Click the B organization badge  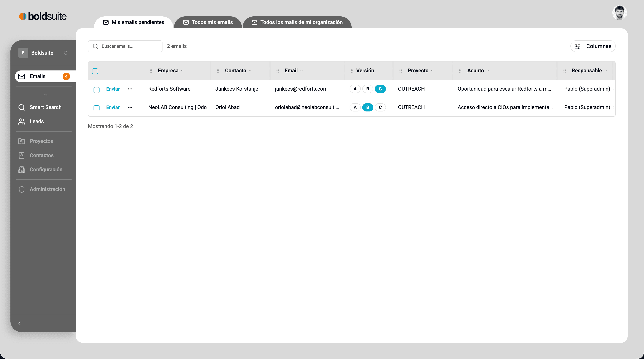coord(23,53)
